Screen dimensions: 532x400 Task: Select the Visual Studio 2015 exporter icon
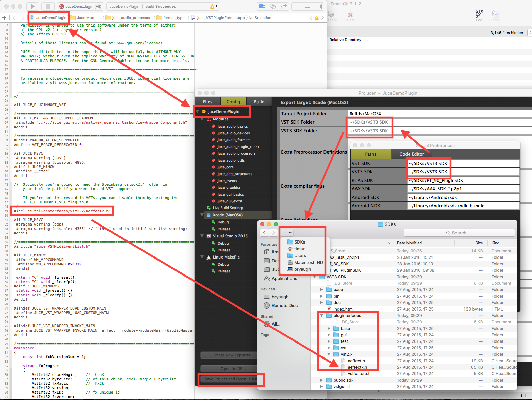(x=209, y=236)
